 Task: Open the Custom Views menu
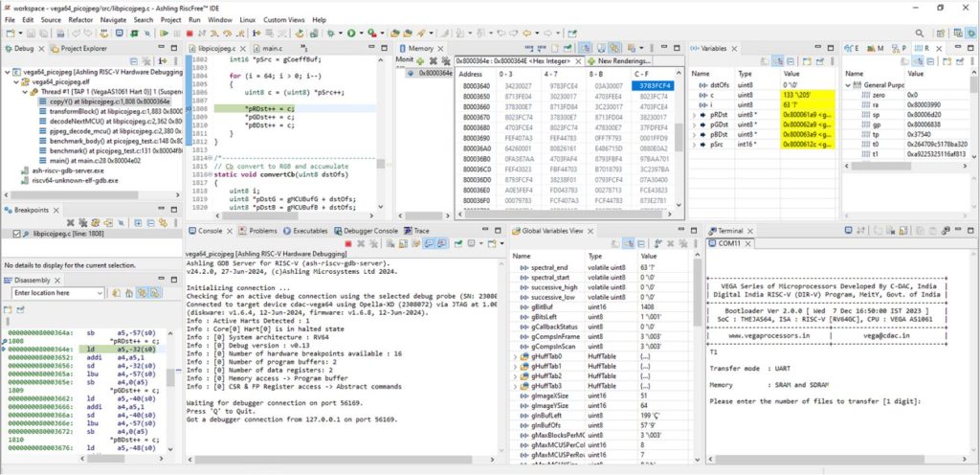[283, 20]
